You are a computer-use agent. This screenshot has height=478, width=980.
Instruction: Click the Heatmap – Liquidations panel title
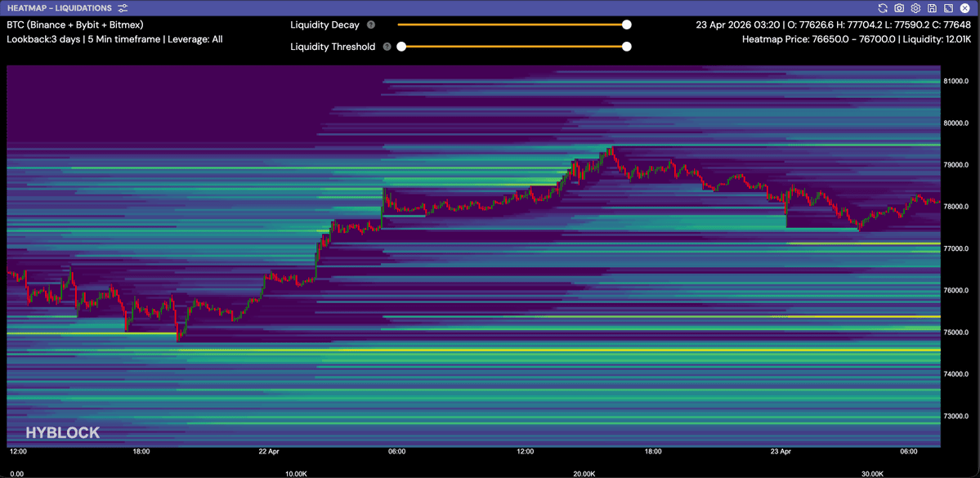click(x=60, y=8)
